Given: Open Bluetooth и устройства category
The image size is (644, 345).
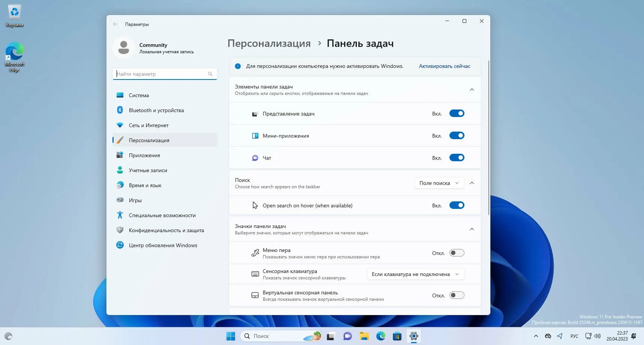Looking at the screenshot, I should (165, 110).
